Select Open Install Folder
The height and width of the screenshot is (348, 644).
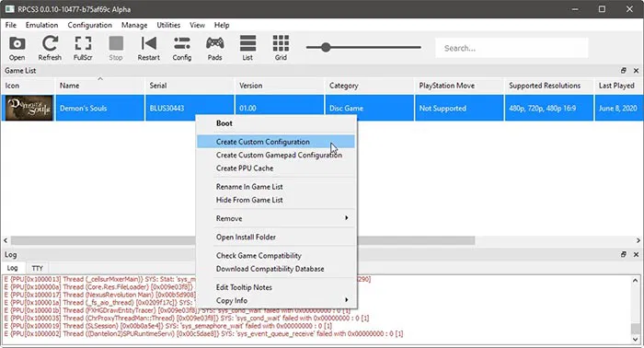tap(276, 238)
